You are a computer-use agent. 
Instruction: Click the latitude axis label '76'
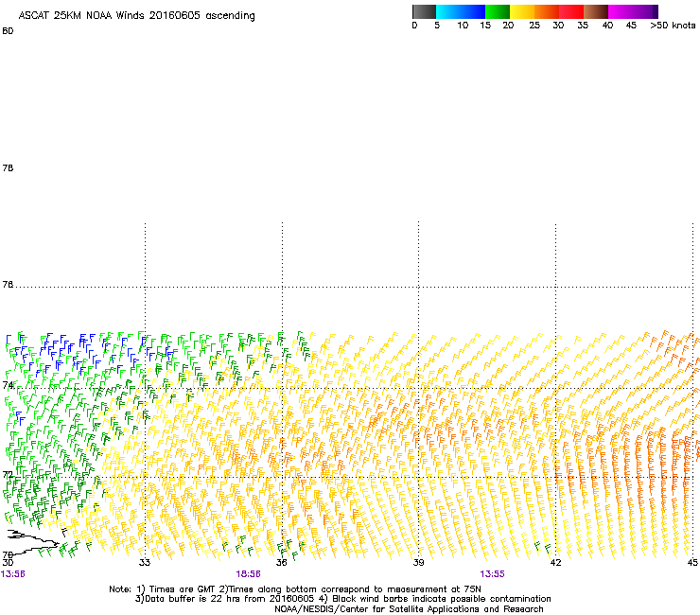coord(8,285)
